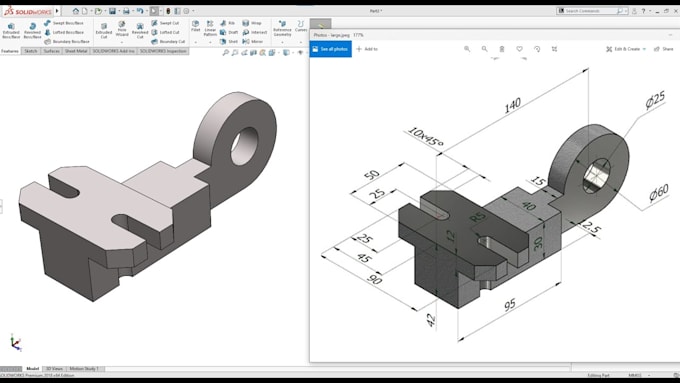The image size is (680, 383).
Task: Rotate the photo in Photos app
Action: click(537, 49)
